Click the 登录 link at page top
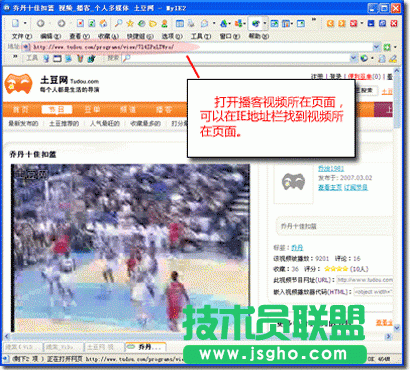The image size is (410, 370). tap(336, 76)
